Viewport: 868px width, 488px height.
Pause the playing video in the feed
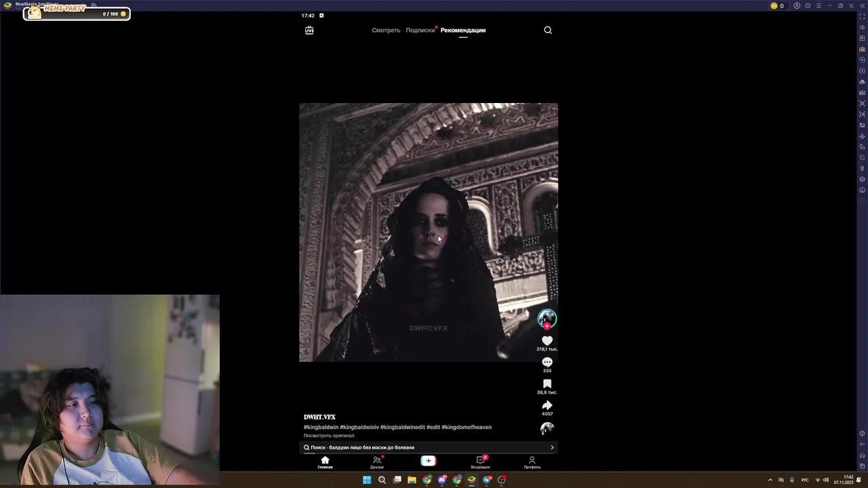pos(429,232)
